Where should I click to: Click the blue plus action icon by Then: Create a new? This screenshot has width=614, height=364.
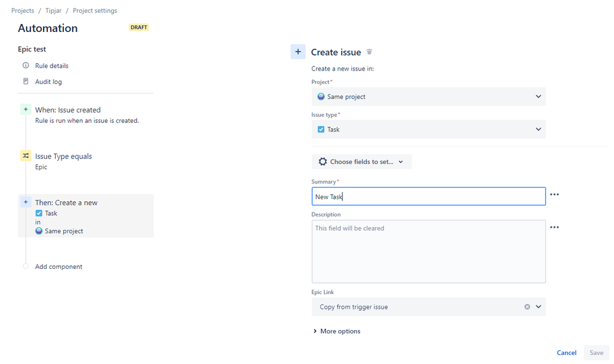(x=25, y=202)
